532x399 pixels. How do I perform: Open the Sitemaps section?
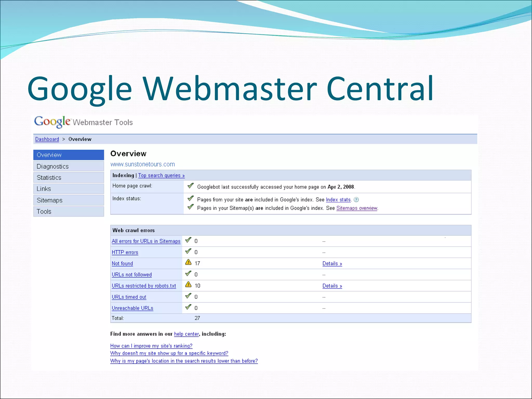[69, 200]
